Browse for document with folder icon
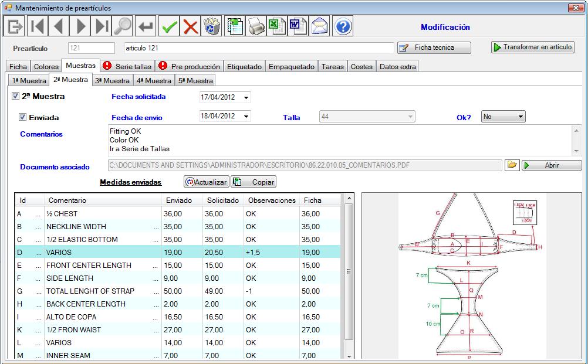The height and width of the screenshot is (364, 588). pos(512,165)
